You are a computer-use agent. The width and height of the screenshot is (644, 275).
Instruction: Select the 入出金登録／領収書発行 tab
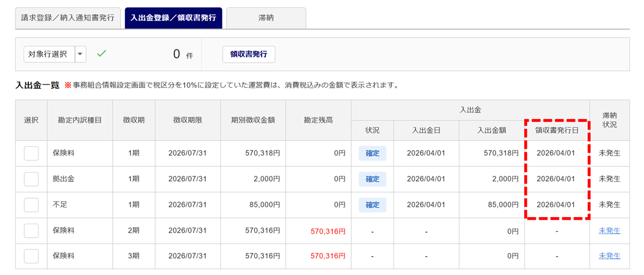tap(173, 18)
